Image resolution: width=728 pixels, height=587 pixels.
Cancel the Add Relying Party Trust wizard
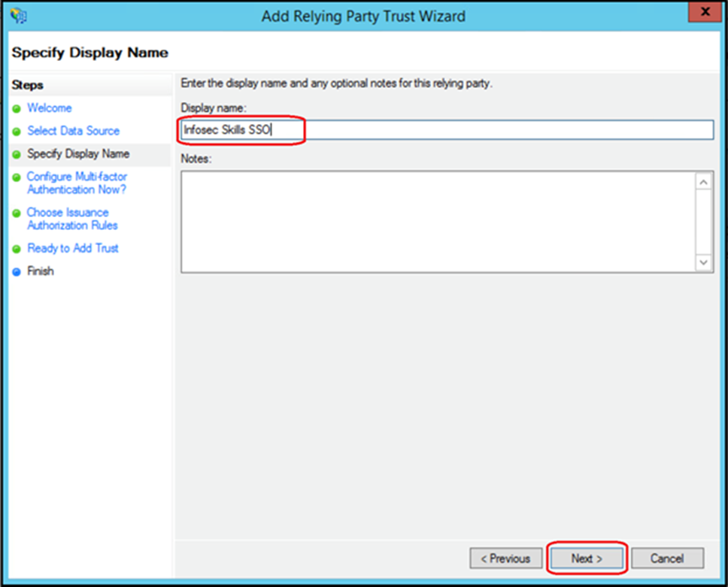[x=667, y=558]
